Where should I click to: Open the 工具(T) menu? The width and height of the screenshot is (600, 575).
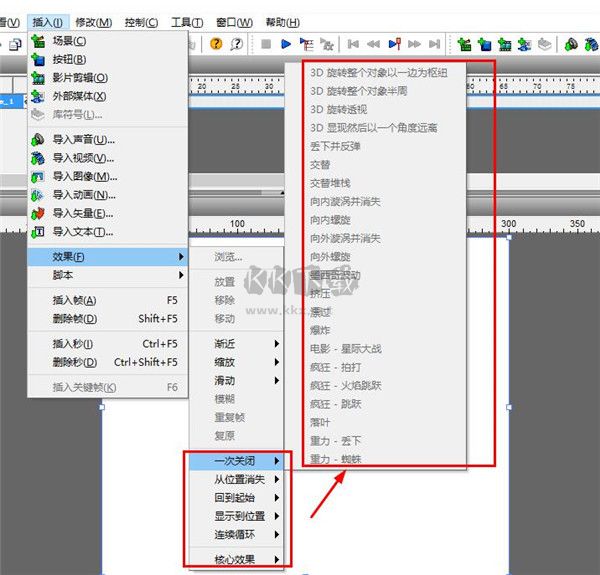[x=187, y=22]
